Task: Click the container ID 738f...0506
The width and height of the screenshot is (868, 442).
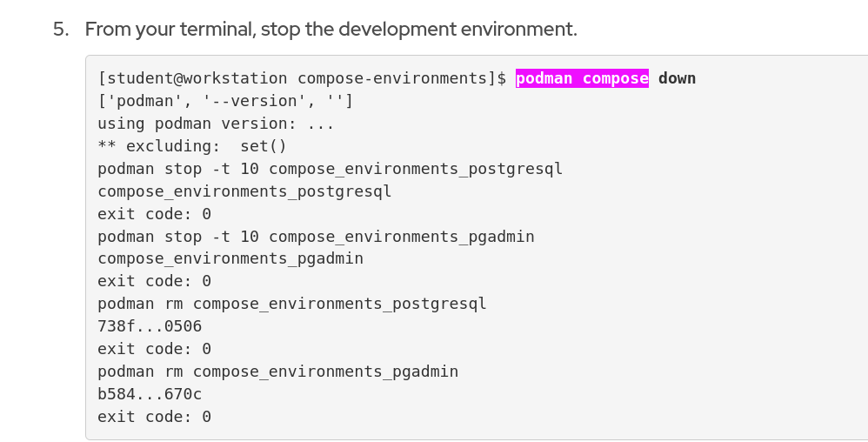Action: pos(150,326)
